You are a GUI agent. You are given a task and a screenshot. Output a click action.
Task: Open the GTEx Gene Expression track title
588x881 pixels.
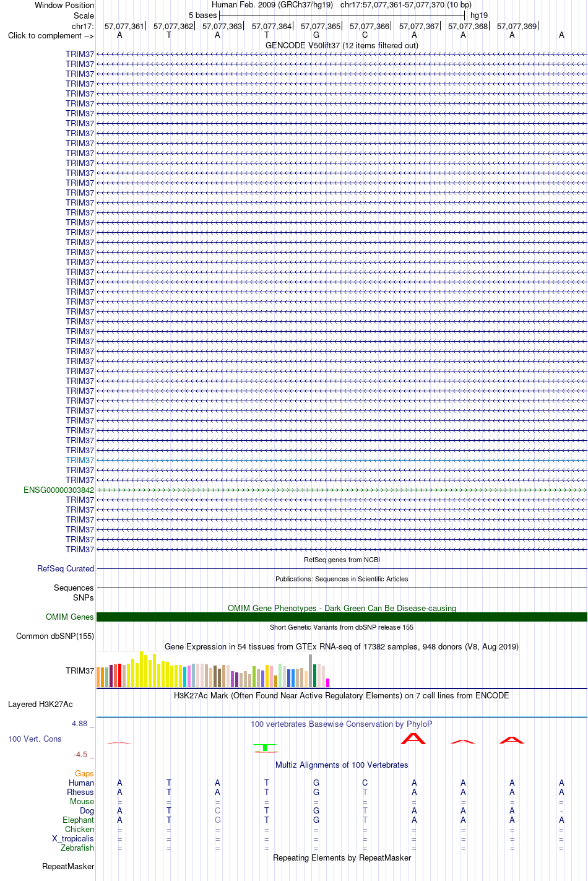(342, 646)
